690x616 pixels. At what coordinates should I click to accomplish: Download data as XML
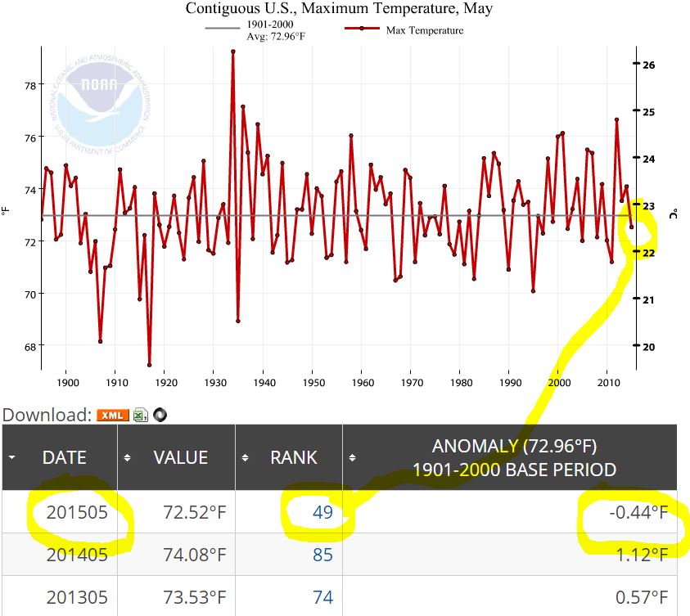pos(113,415)
